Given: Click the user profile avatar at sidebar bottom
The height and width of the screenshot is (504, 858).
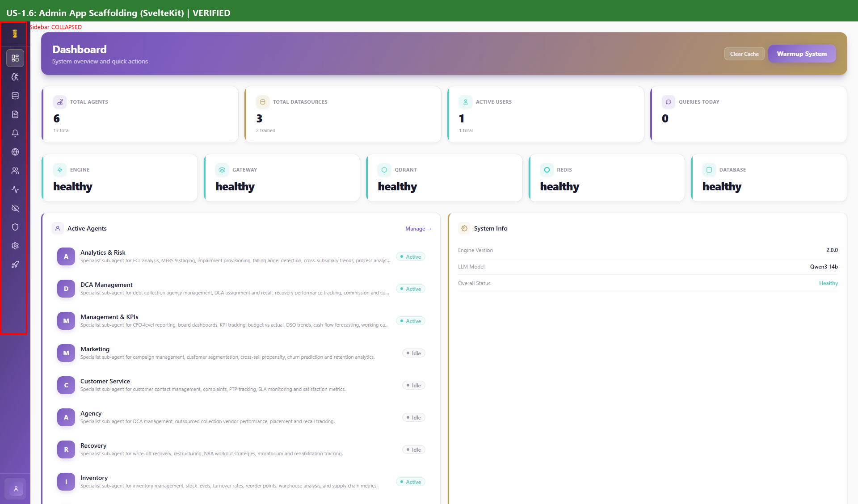Looking at the screenshot, I should pos(16,489).
